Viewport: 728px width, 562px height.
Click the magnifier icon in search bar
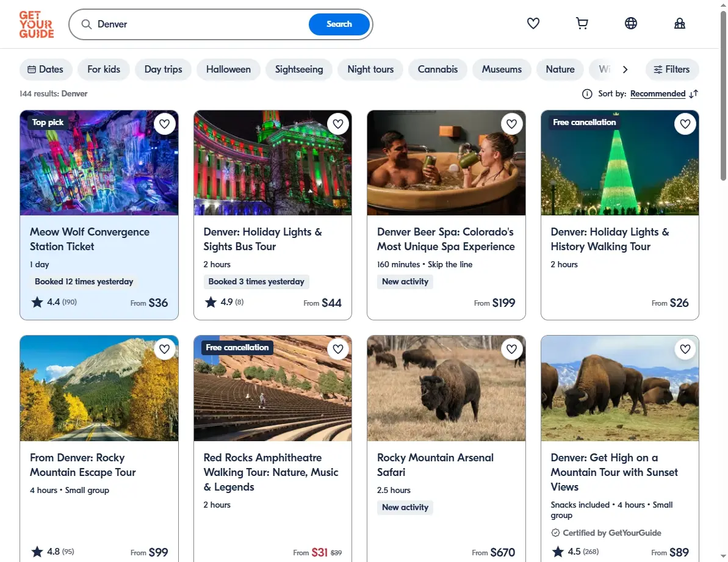[x=87, y=24]
